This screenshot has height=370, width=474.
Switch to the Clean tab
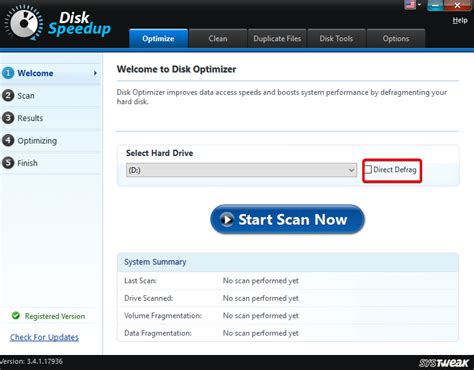click(218, 38)
